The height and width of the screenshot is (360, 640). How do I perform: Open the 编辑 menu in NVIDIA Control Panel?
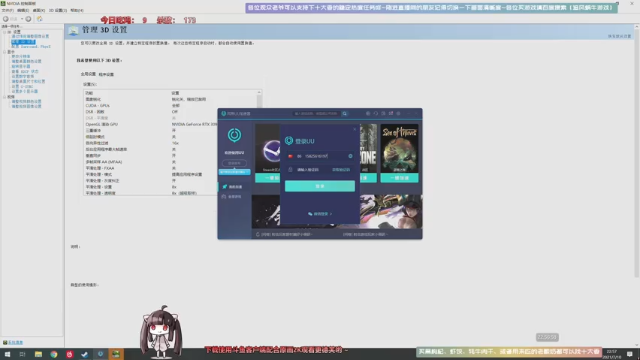pyautogui.click(x=23, y=10)
